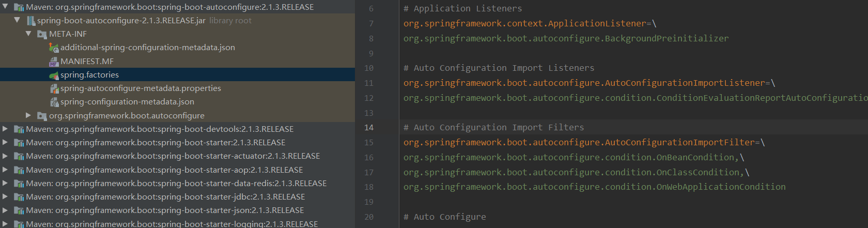Collapse the META-INF folder
Screen dimensions: 868x228
point(28,34)
